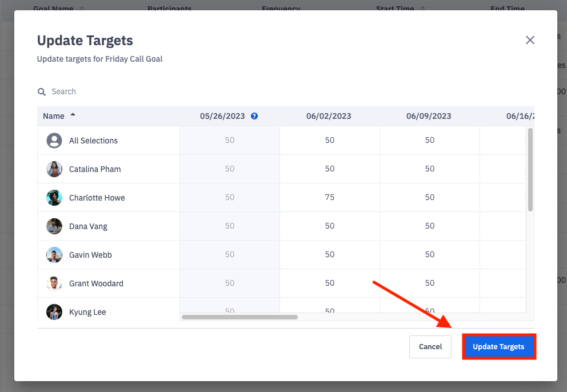Click the Update Targets button
This screenshot has height=392, width=567.
point(498,346)
